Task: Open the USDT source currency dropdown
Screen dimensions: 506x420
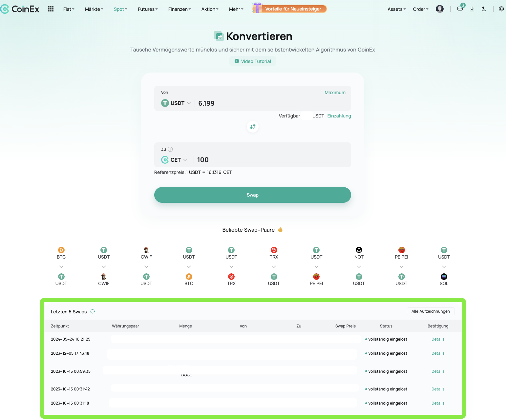Action: (x=176, y=103)
